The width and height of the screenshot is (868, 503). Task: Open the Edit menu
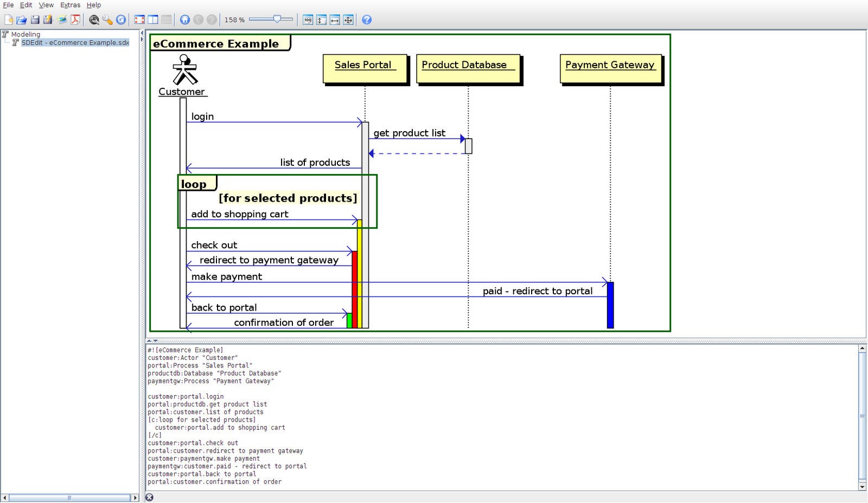26,5
